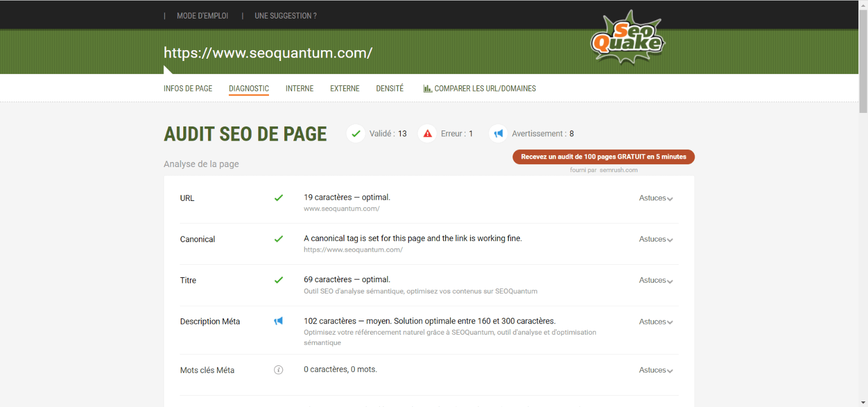Select MODE D'EMPLOI in the top bar
This screenshot has height=407, width=868.
pos(202,16)
